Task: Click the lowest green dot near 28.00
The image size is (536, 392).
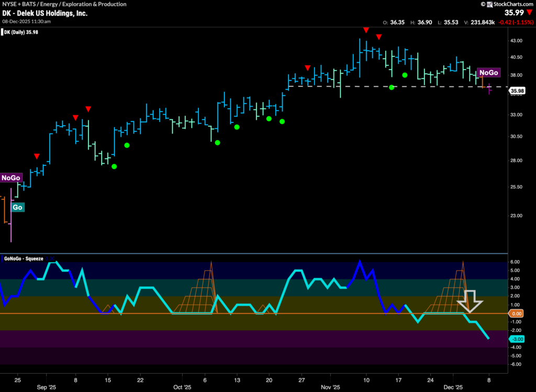Action: point(114,166)
